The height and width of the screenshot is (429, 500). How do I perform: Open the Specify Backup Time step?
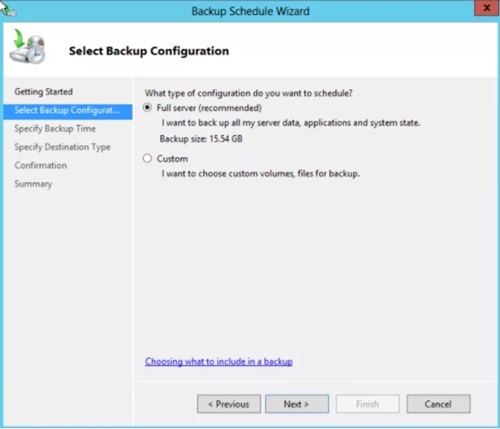point(55,129)
